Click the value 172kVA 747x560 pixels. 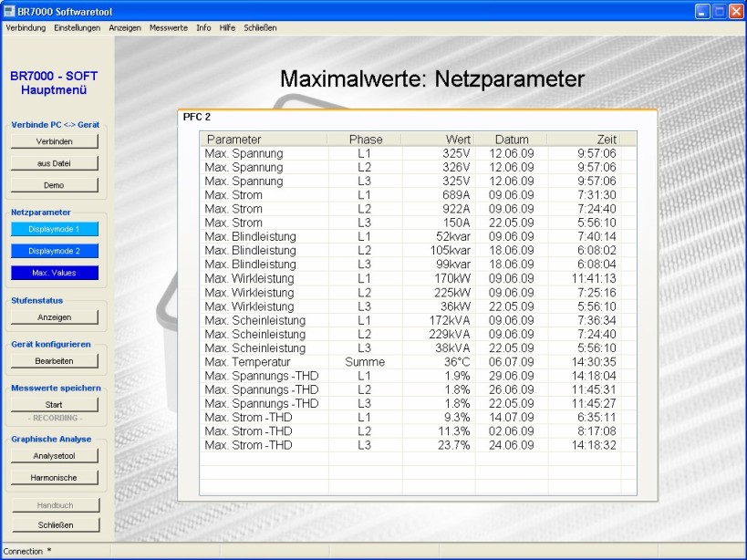pyautogui.click(x=450, y=320)
